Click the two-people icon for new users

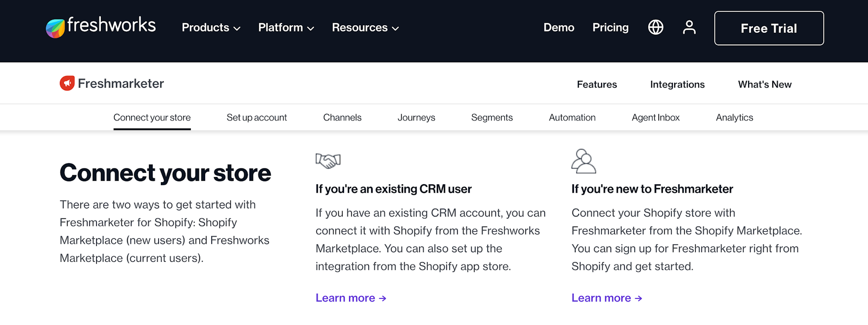pos(583,161)
